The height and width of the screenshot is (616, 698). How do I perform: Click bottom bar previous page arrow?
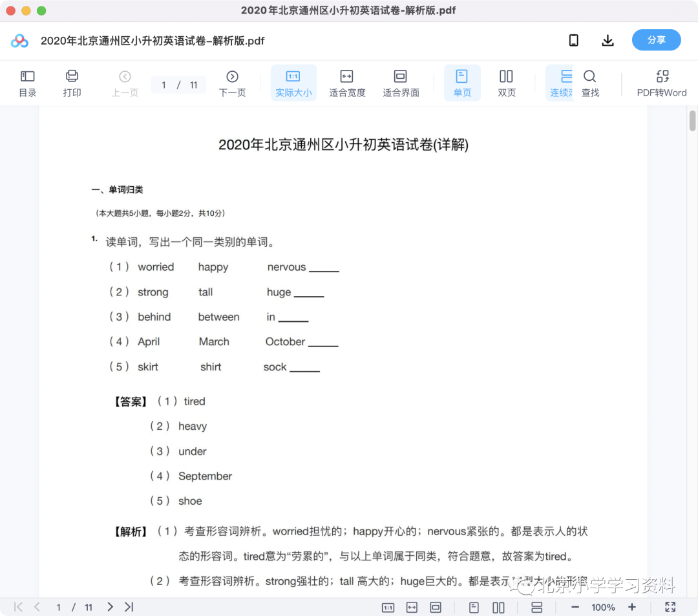pos(37,607)
